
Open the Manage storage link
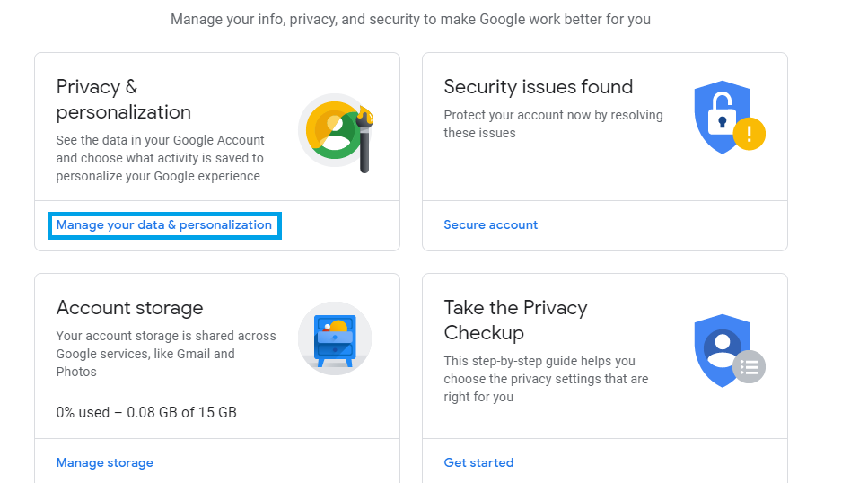pyautogui.click(x=105, y=463)
